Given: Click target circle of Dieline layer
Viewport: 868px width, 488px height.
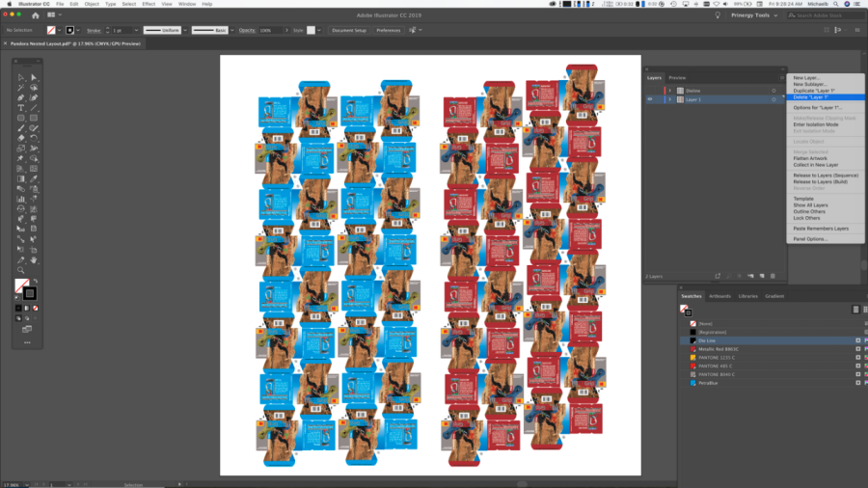Looking at the screenshot, I should (x=773, y=91).
